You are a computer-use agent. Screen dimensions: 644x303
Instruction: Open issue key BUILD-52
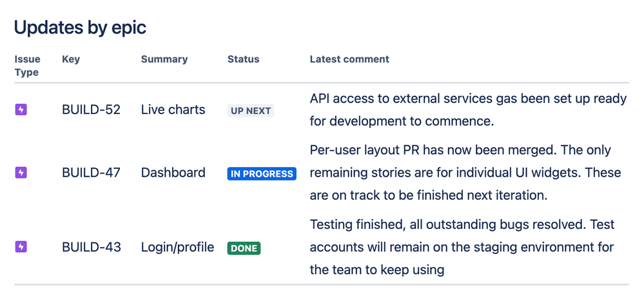point(91,110)
